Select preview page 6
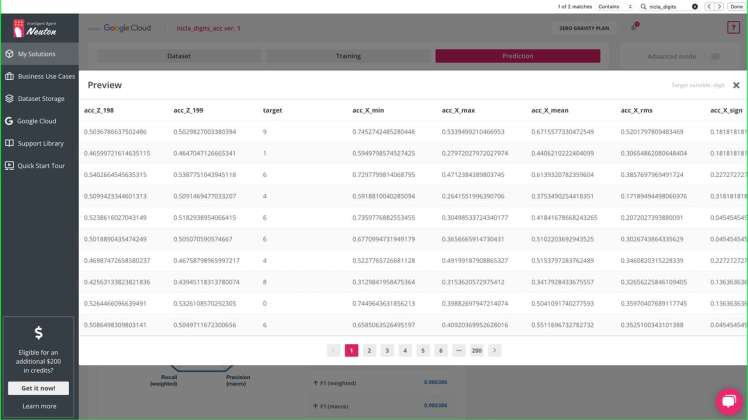748x420 pixels. (441, 350)
